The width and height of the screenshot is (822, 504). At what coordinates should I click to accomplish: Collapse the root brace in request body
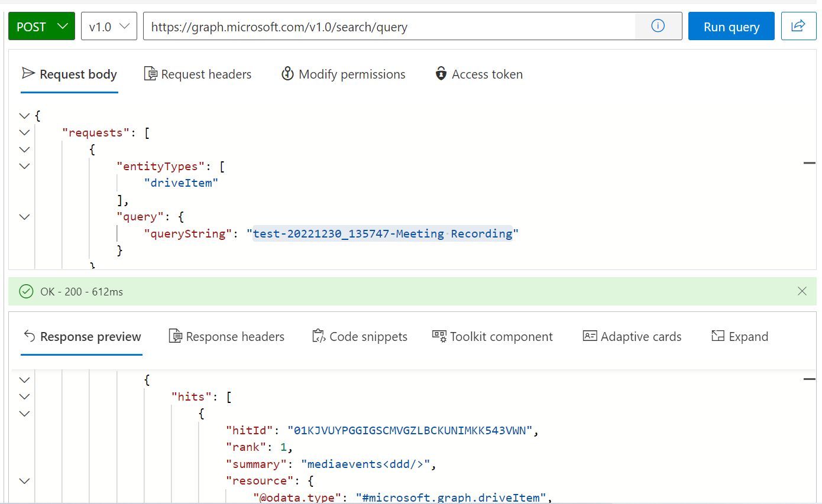coord(24,116)
